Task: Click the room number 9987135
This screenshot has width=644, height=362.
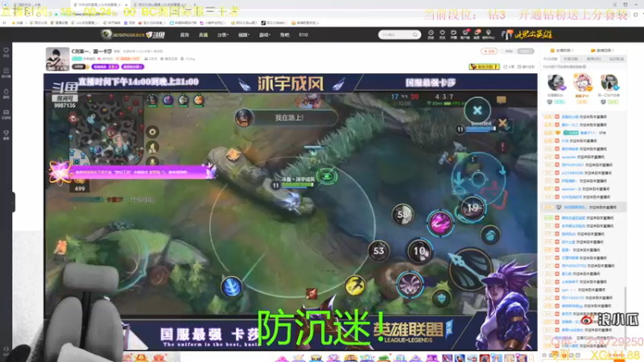Action: pyautogui.click(x=64, y=105)
